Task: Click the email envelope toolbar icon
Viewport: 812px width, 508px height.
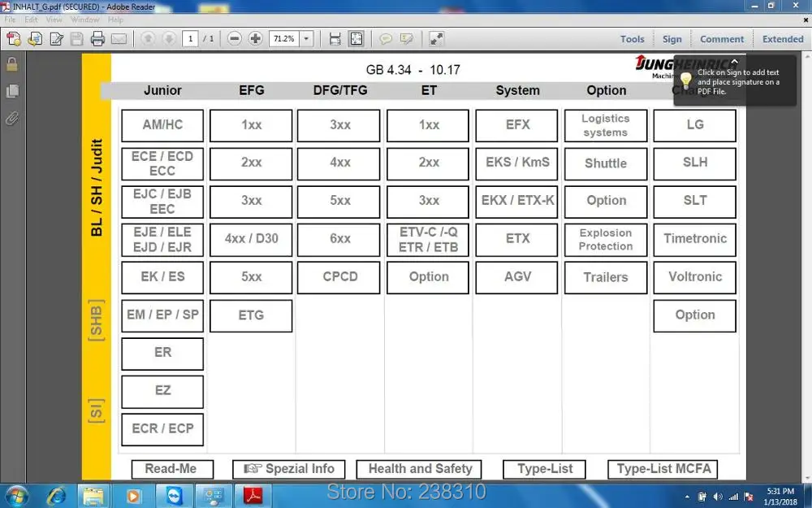Action: pyautogui.click(x=119, y=39)
